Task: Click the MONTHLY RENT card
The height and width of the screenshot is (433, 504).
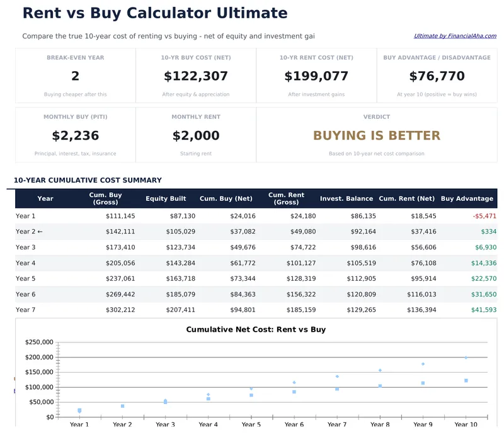Action: tap(196, 135)
